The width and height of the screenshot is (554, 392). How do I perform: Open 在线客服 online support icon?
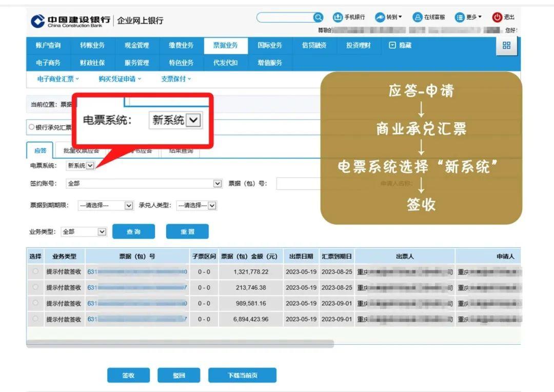[x=417, y=17]
